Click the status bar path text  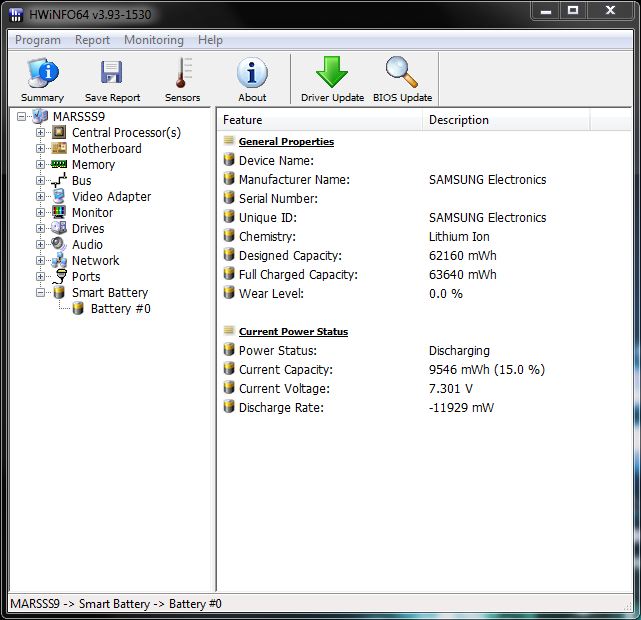tap(116, 604)
